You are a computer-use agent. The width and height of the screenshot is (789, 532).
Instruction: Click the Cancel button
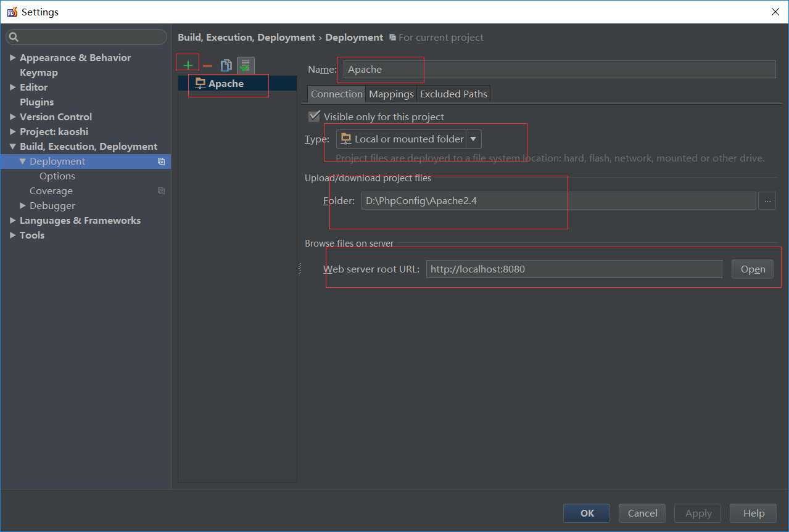pyautogui.click(x=642, y=513)
